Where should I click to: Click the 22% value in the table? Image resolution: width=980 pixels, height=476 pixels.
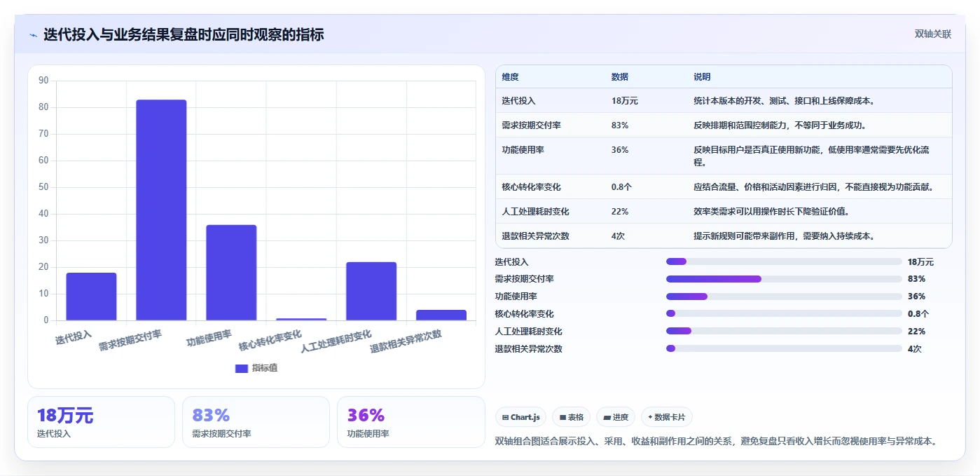coord(620,212)
